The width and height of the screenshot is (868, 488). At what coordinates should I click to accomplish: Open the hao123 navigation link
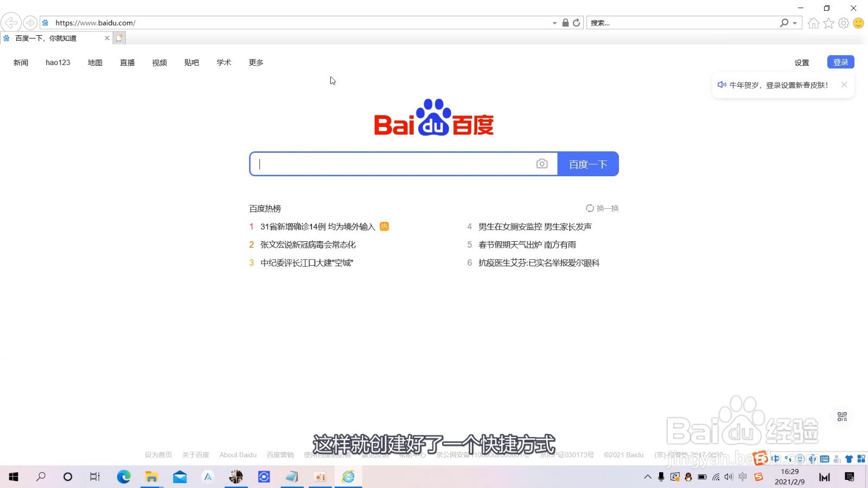(x=58, y=62)
